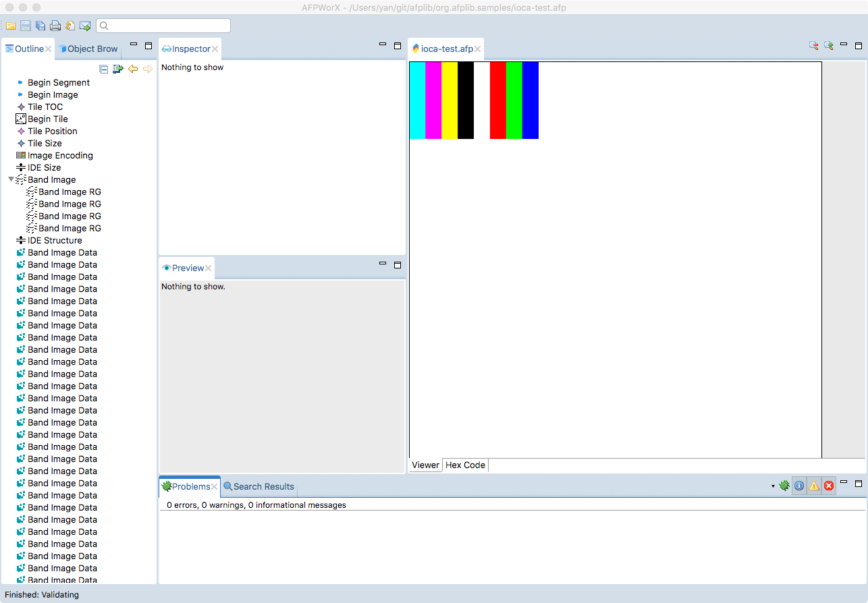Open a file using the toolbar folder icon
Viewport: 868px width, 603px height.
[11, 25]
